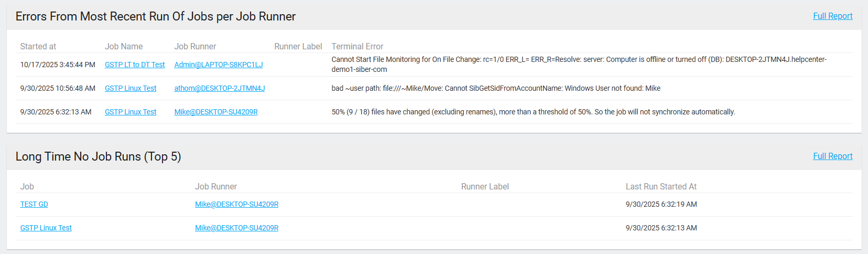Open Mike@DESKTOP-SU4209R runner last run 6:32:13 AM
This screenshot has height=254, width=868.
coord(236,228)
